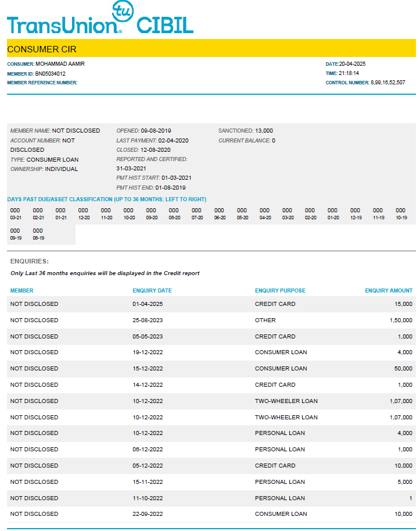Image resolution: width=420 pixels, height=531 pixels.
Task: Select the enquiry amount 50,000
Action: (403, 369)
